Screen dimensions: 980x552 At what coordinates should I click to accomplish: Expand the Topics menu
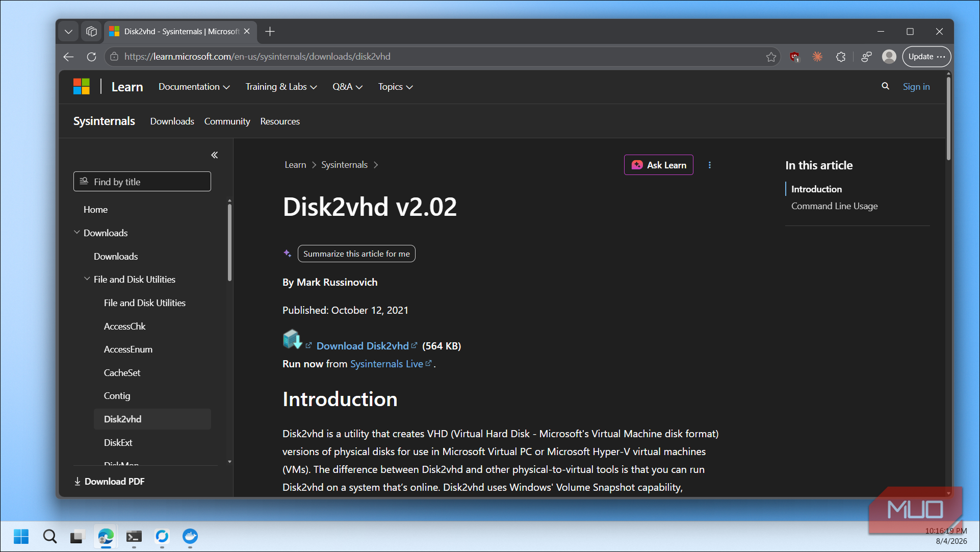pos(395,87)
